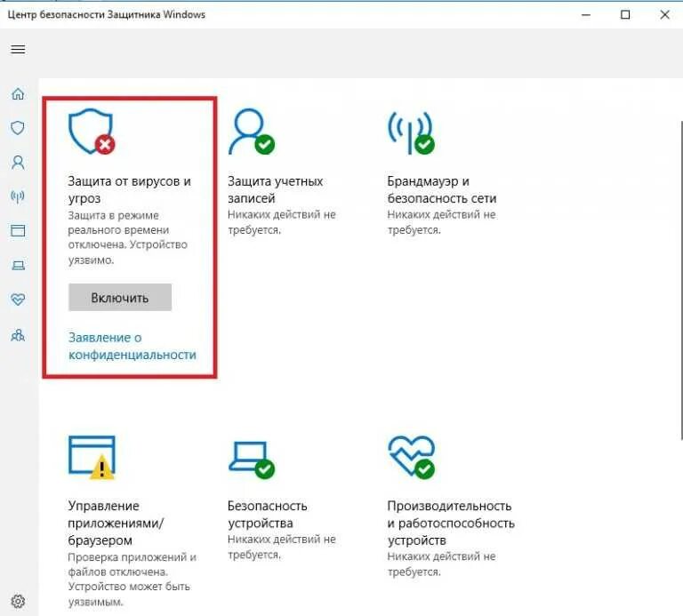
Task: Click large shield icon with red cross
Action: [x=92, y=132]
